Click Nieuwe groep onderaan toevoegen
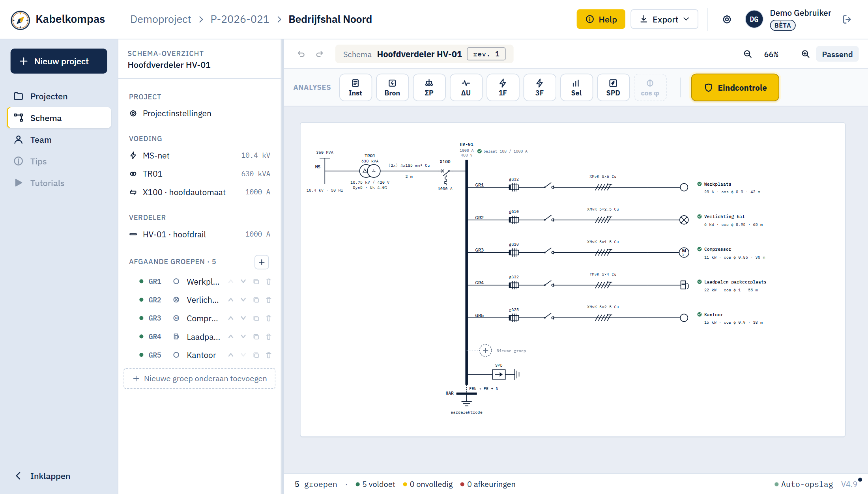The height and width of the screenshot is (494, 868). point(200,378)
